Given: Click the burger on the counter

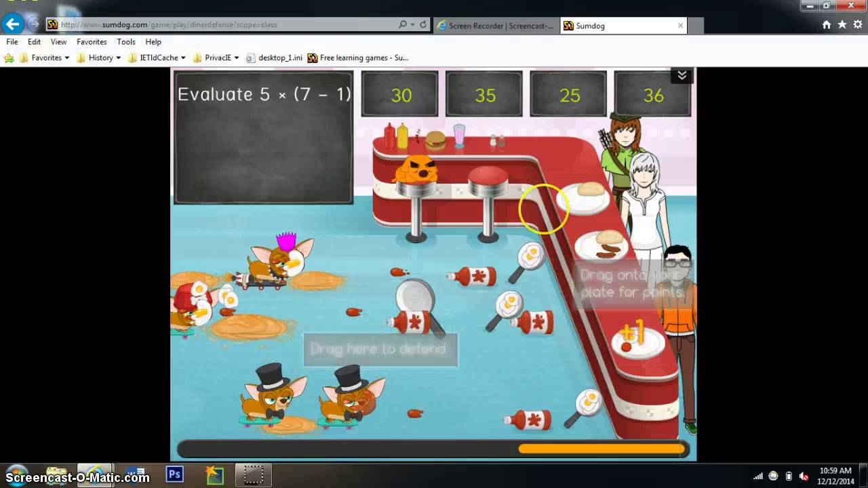Looking at the screenshot, I should (435, 140).
